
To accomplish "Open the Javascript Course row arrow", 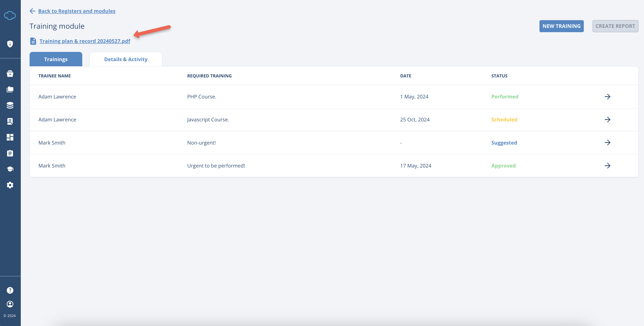I will 607,120.
